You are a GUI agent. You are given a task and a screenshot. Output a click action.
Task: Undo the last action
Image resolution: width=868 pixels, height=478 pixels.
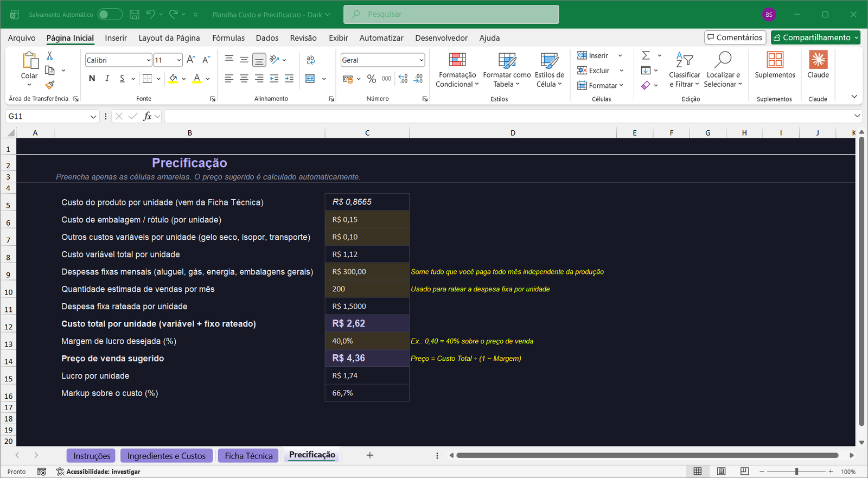(151, 15)
